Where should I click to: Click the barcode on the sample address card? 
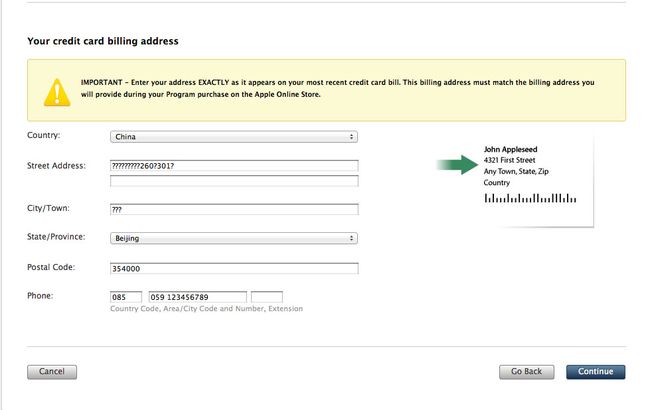coord(530,198)
